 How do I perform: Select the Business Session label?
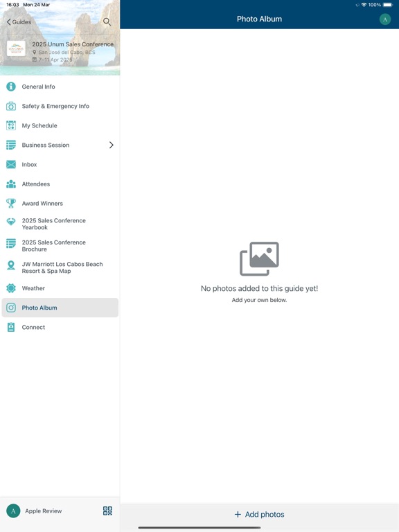46,145
